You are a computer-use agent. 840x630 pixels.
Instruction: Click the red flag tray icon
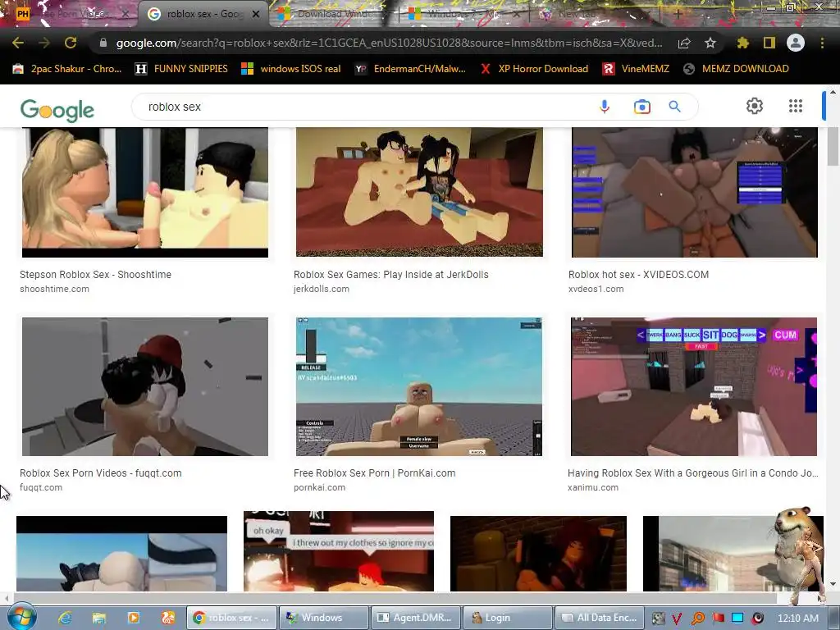pyautogui.click(x=718, y=619)
